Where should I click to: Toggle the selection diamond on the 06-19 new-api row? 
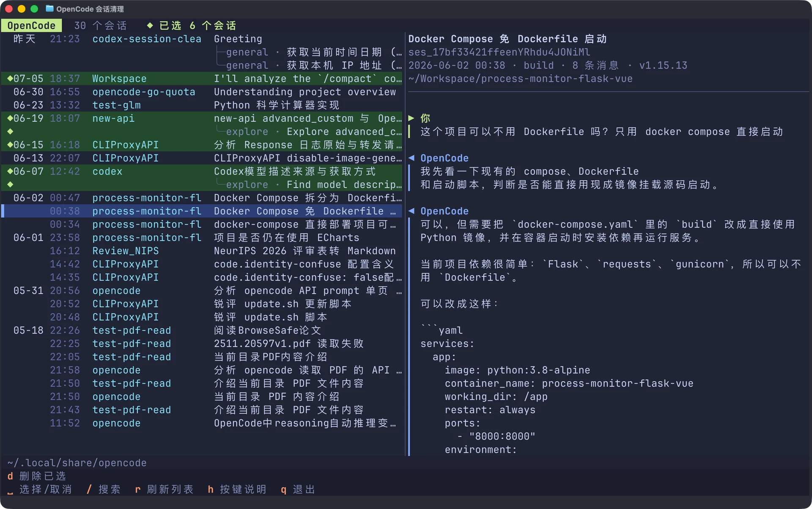[x=10, y=118]
